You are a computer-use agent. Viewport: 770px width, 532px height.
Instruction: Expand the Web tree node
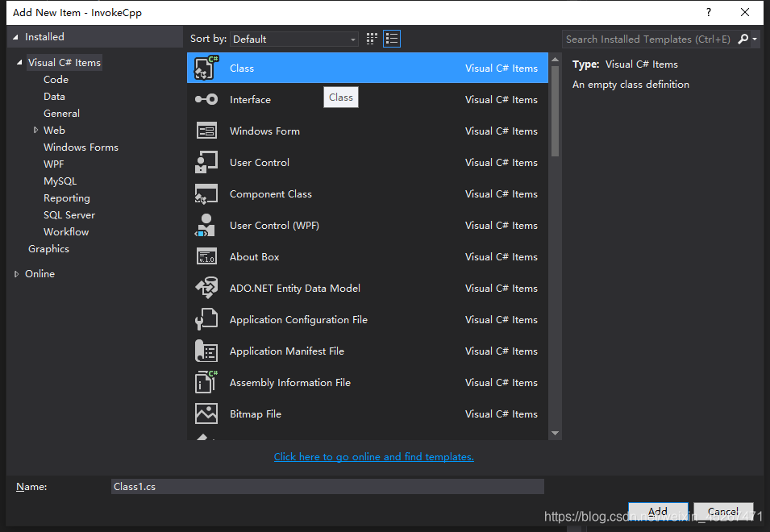35,130
